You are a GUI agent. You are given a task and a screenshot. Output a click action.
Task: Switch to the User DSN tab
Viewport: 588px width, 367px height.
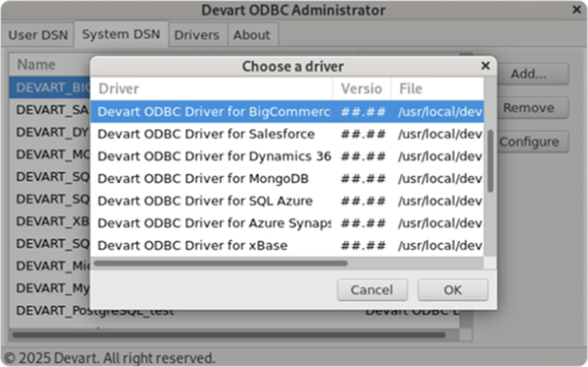click(x=37, y=34)
